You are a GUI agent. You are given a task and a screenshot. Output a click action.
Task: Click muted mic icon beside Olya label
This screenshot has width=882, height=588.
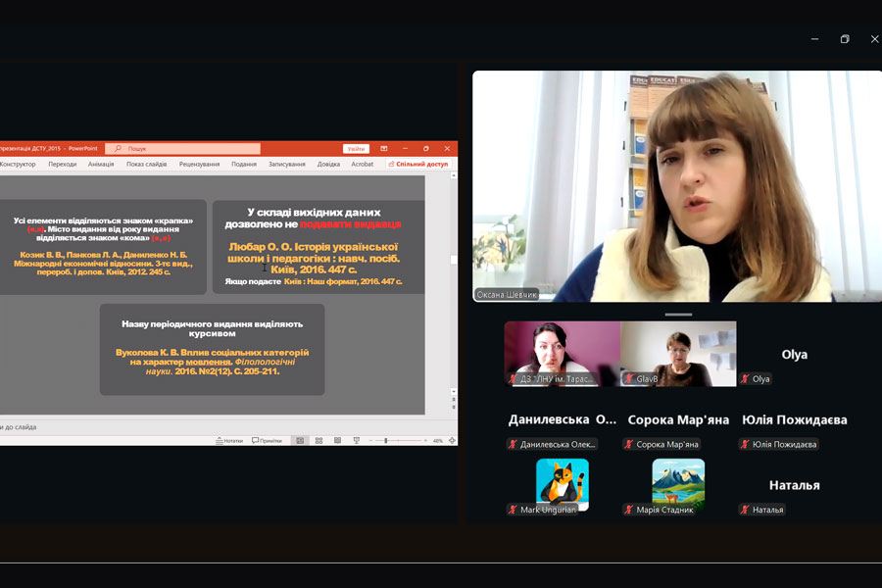(x=745, y=378)
